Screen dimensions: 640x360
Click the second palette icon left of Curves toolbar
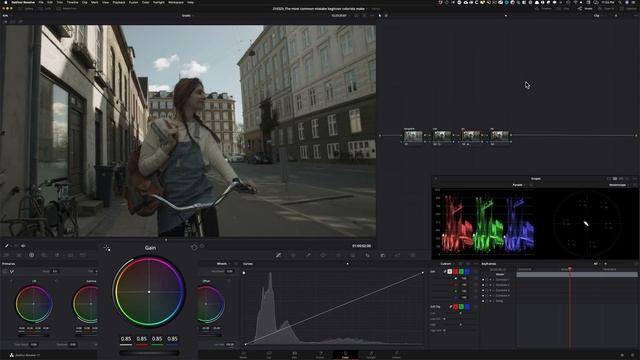(19, 255)
